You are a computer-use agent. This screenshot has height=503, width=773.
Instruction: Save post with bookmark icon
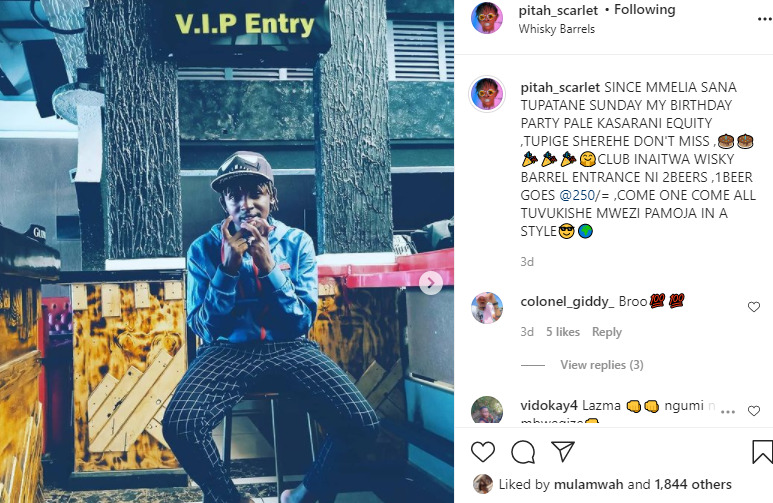(x=762, y=452)
